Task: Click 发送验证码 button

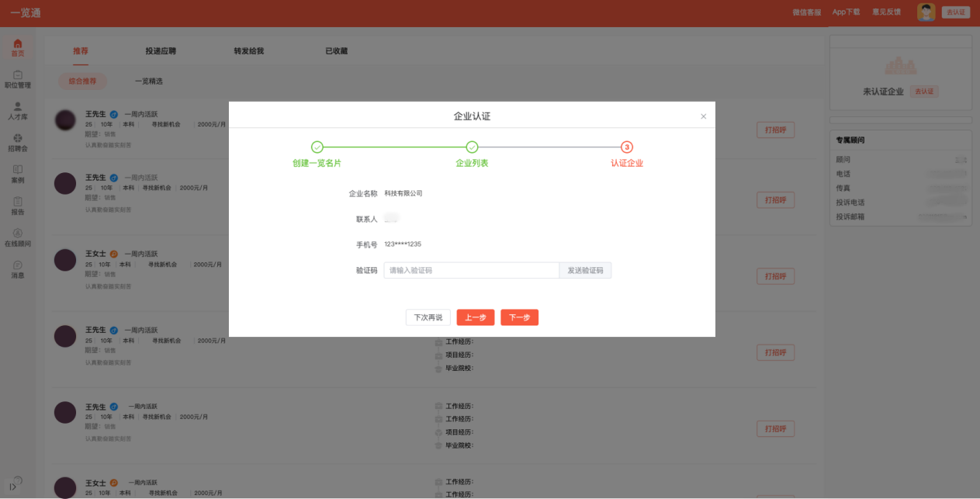Action: [x=585, y=270]
